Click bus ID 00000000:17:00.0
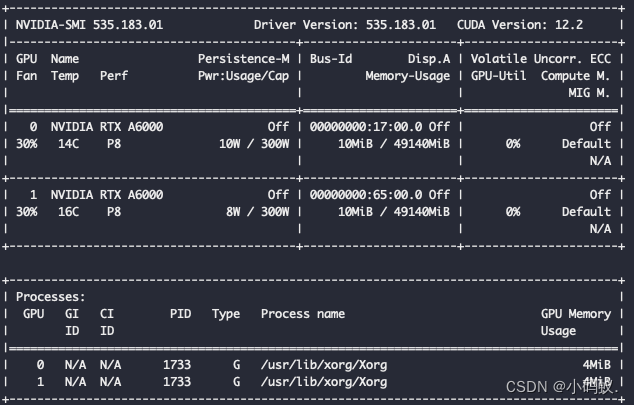634x405 pixels. pos(366,127)
